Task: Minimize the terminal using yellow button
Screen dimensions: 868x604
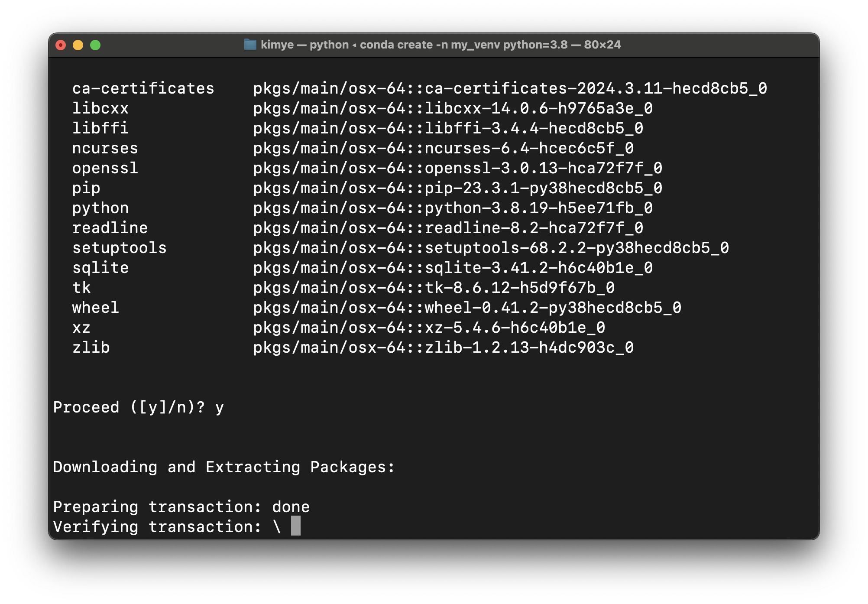Action: 78,45
